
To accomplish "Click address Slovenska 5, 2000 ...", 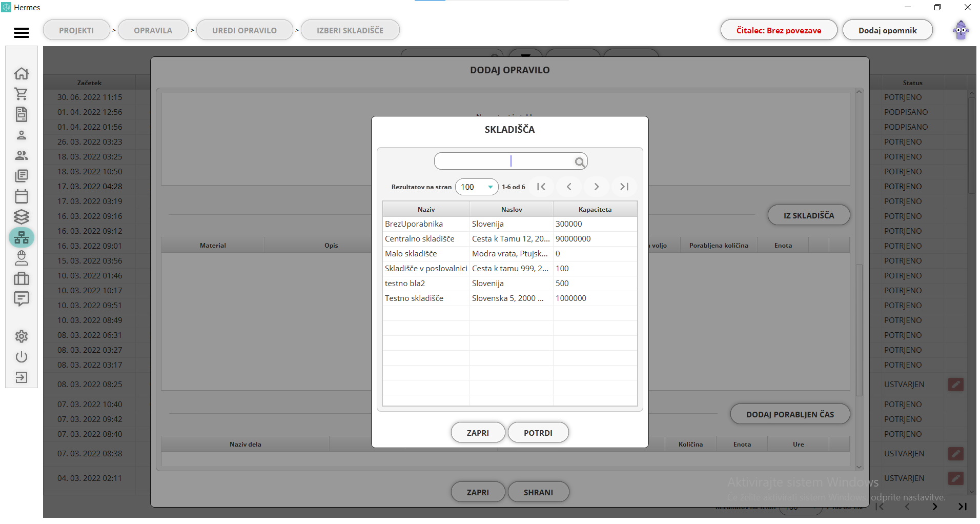I will pyautogui.click(x=507, y=298).
